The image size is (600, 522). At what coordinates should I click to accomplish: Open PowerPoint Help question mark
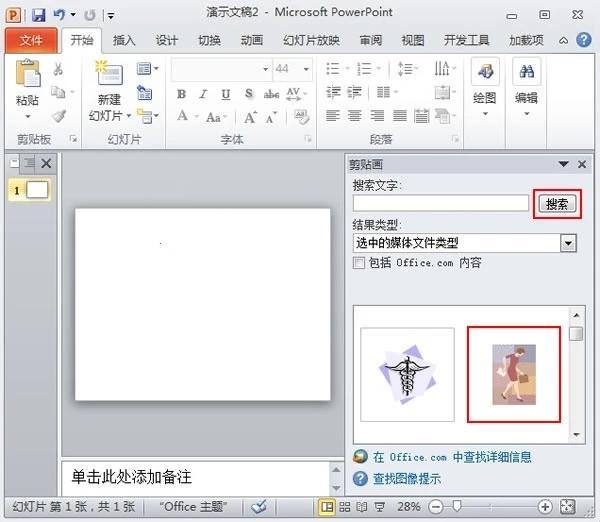(584, 40)
